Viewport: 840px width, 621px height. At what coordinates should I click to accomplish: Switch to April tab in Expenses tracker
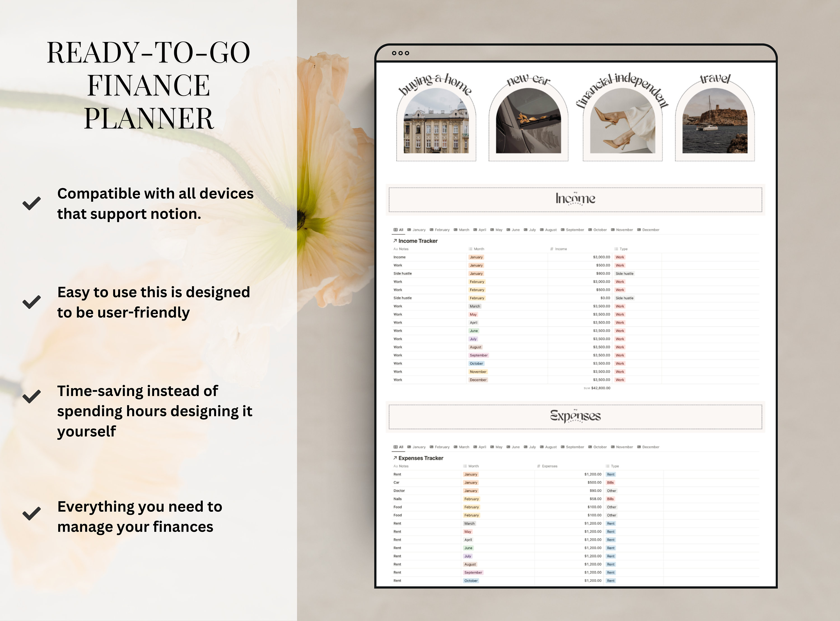pos(480,447)
